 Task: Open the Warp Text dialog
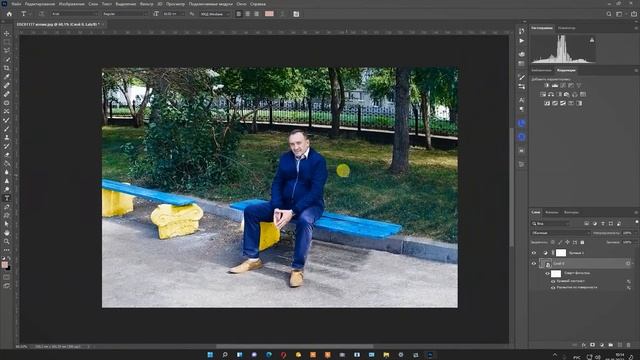[x=282, y=14]
